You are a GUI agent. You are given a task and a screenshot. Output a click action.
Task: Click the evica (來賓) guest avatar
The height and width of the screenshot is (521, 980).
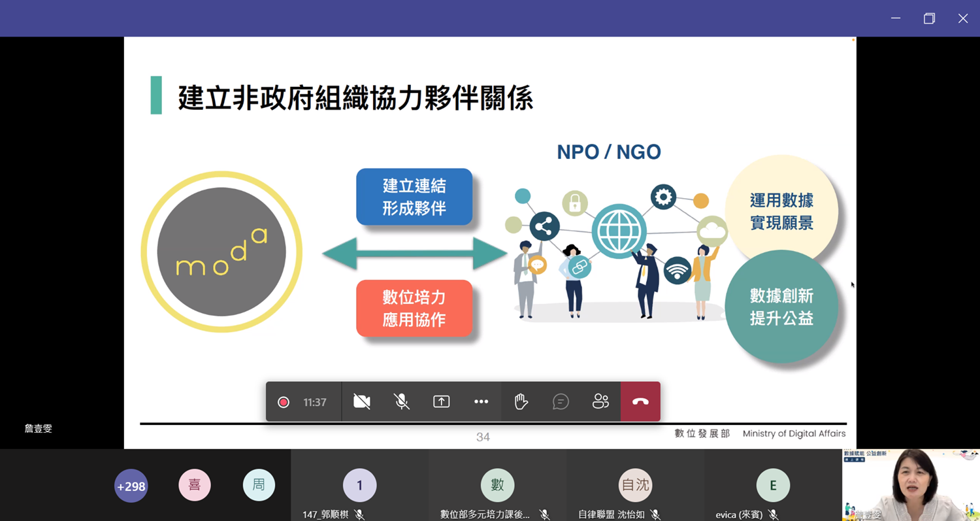773,486
